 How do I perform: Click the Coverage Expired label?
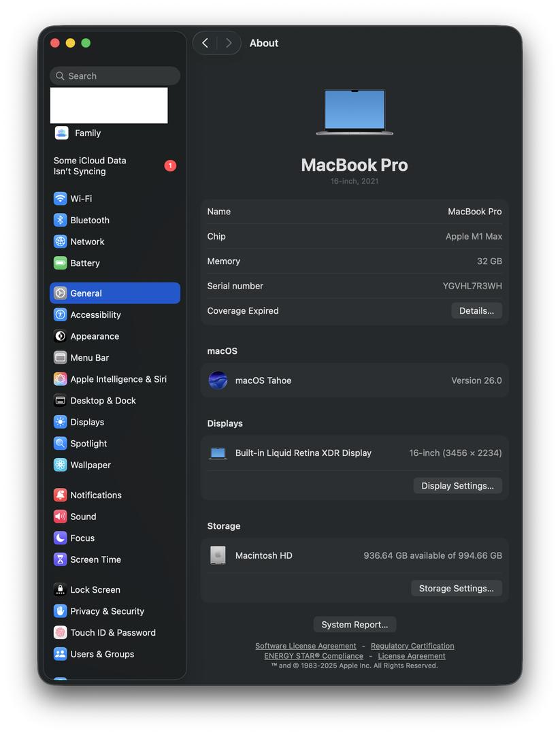[x=243, y=311]
